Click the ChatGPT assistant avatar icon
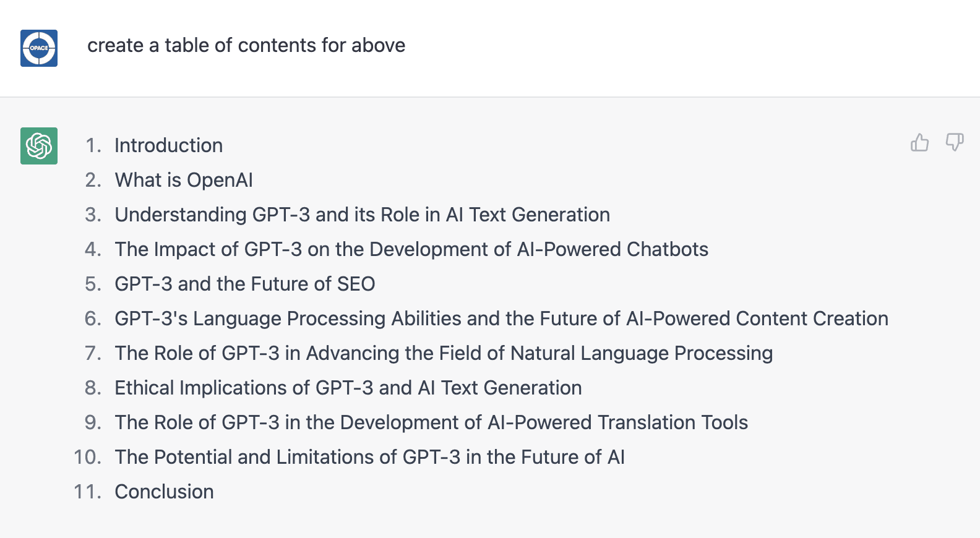The image size is (980, 538). (38, 146)
